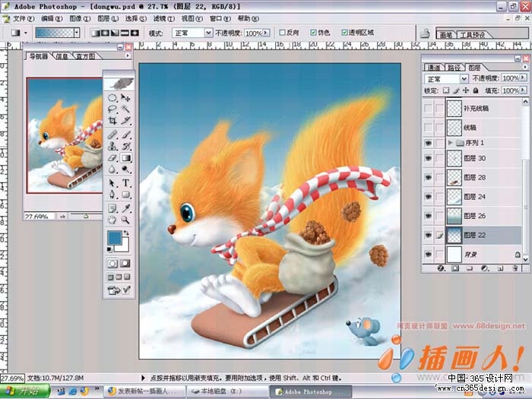Select the Eyedropper tool
532x399 pixels.
coord(125,208)
